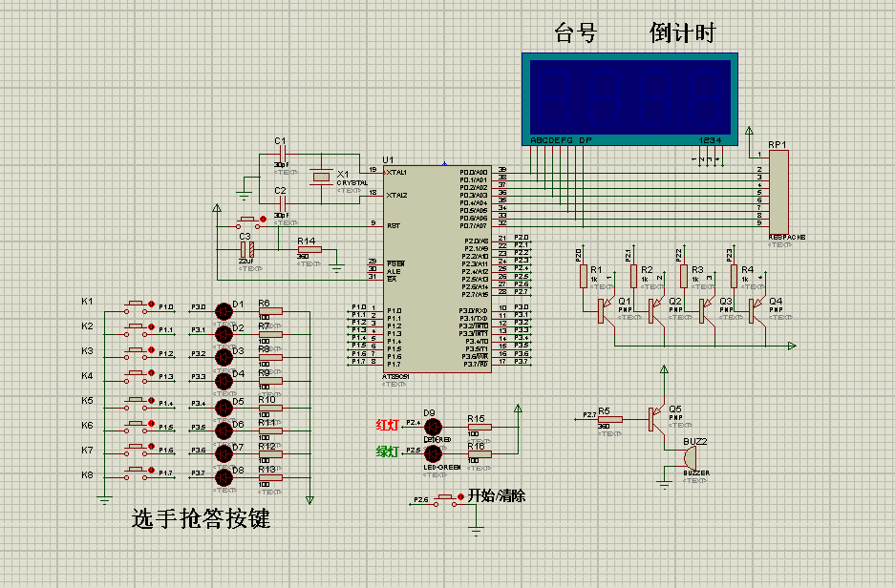Select PNP transistor Q2
The image size is (895, 588).
coord(656,310)
